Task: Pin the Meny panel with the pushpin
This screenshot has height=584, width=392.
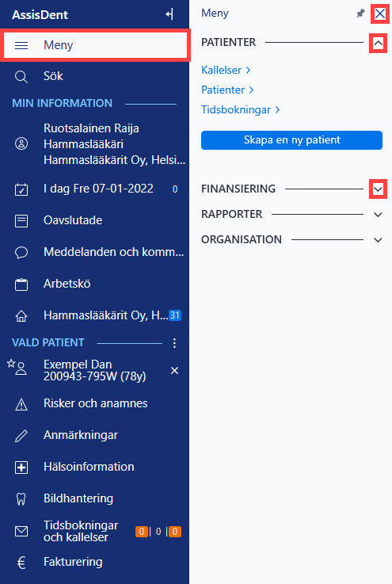Action: pyautogui.click(x=360, y=14)
